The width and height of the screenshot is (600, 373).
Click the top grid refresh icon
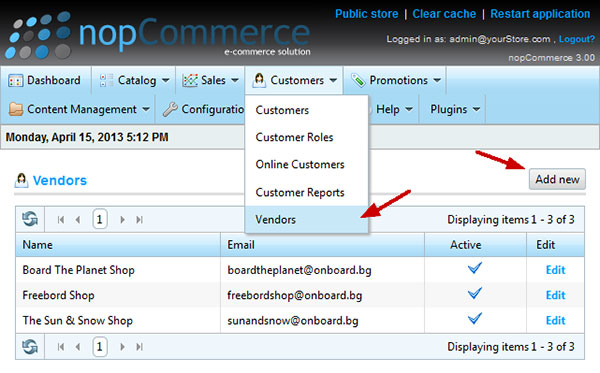click(x=30, y=219)
